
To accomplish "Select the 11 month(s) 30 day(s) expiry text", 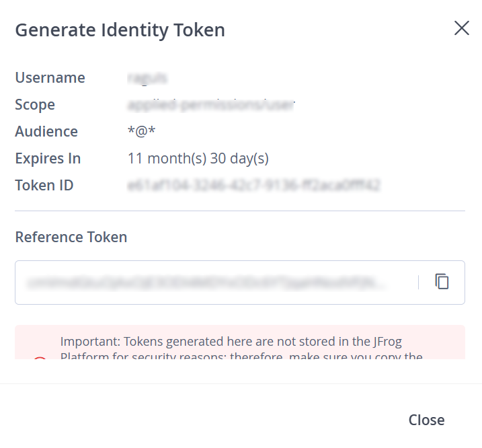I will coord(198,159).
